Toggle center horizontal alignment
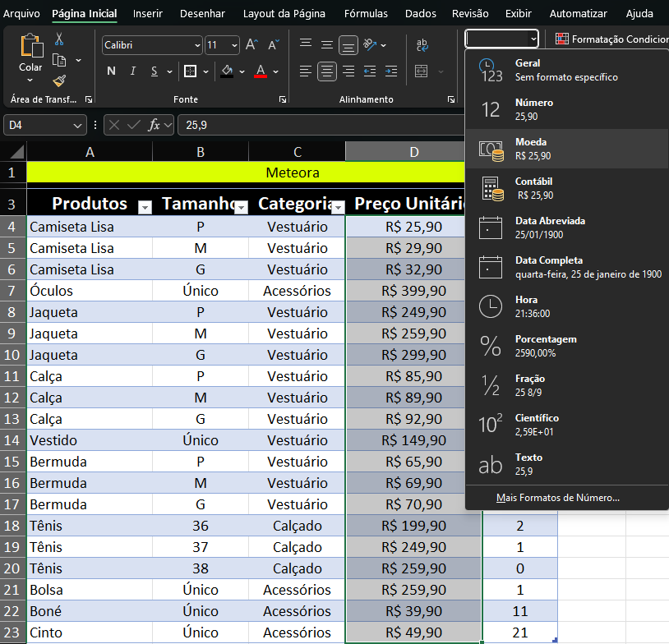Image resolution: width=669 pixels, height=644 pixels. pyautogui.click(x=327, y=71)
